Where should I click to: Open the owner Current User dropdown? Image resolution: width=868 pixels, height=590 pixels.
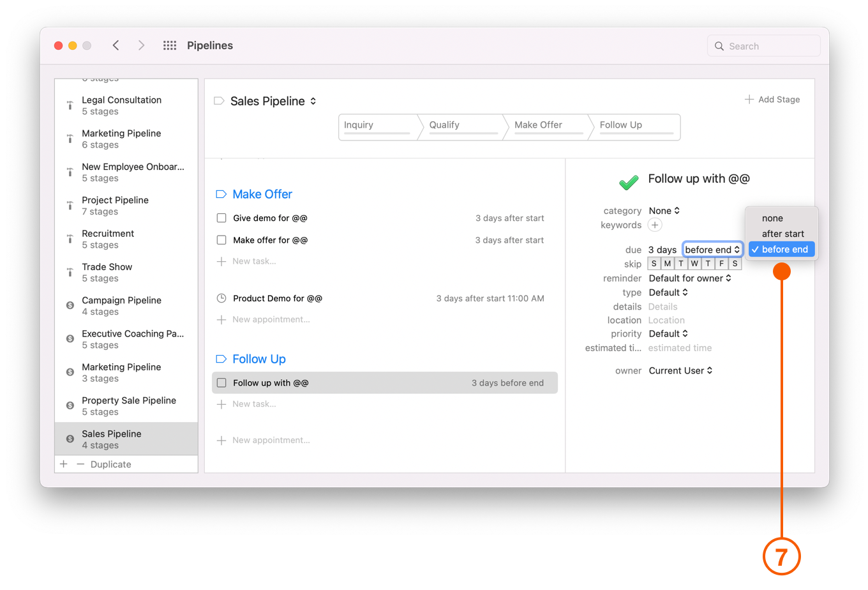[x=680, y=370]
